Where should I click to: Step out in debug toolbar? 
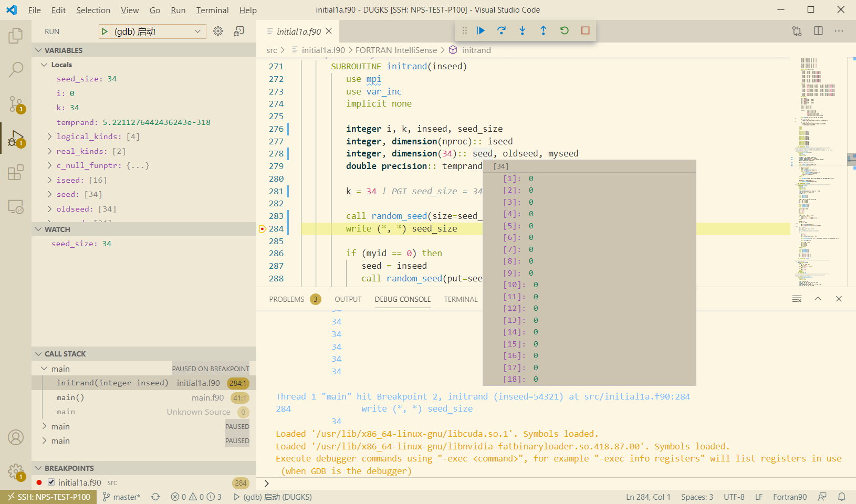544,30
